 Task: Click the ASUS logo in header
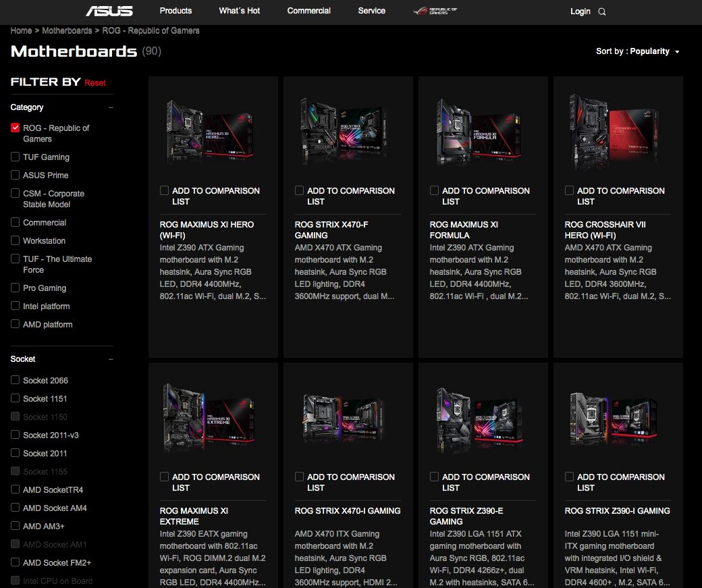pyautogui.click(x=109, y=11)
